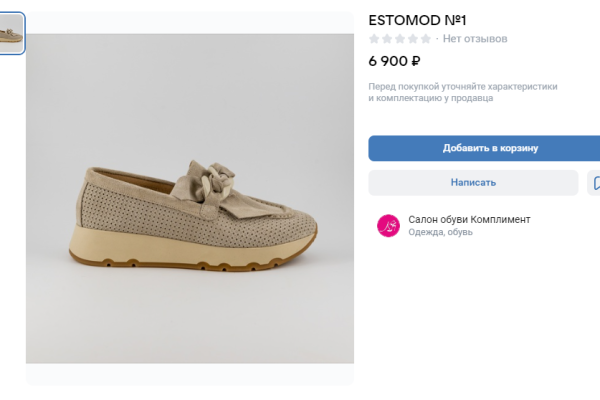Click the ESTOMOD №1 product title
Image resolution: width=600 pixels, height=400 pixels.
tap(418, 19)
